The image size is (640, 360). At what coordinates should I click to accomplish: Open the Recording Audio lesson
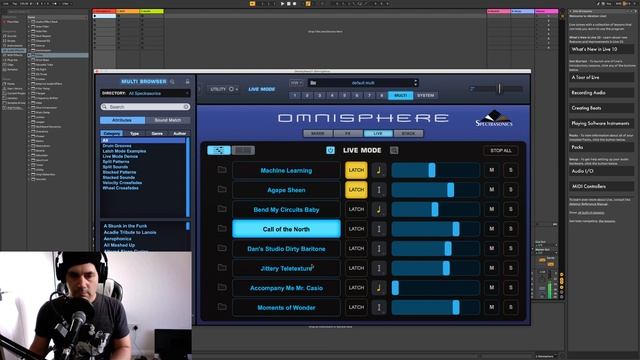coord(602,93)
